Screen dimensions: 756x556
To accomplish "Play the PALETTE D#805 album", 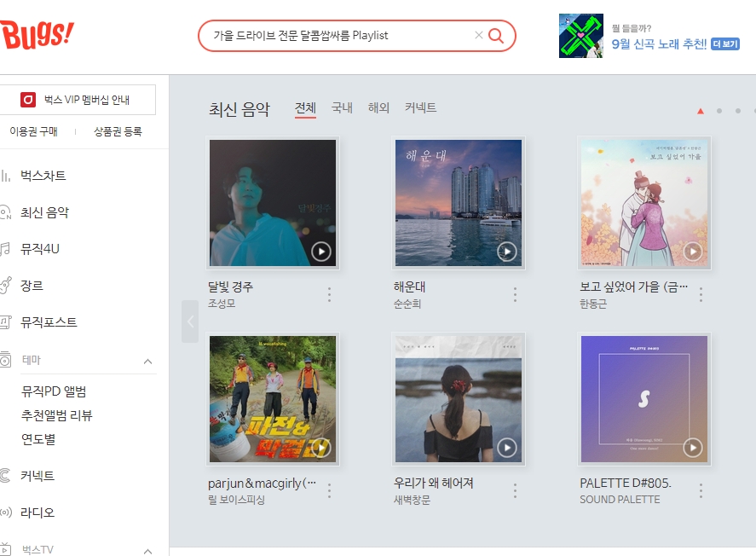I will 693,448.
